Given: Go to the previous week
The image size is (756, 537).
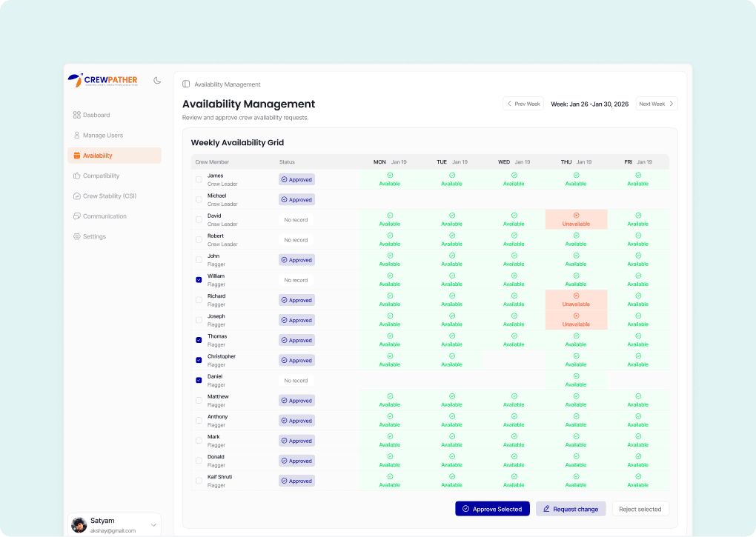Looking at the screenshot, I should click(523, 104).
